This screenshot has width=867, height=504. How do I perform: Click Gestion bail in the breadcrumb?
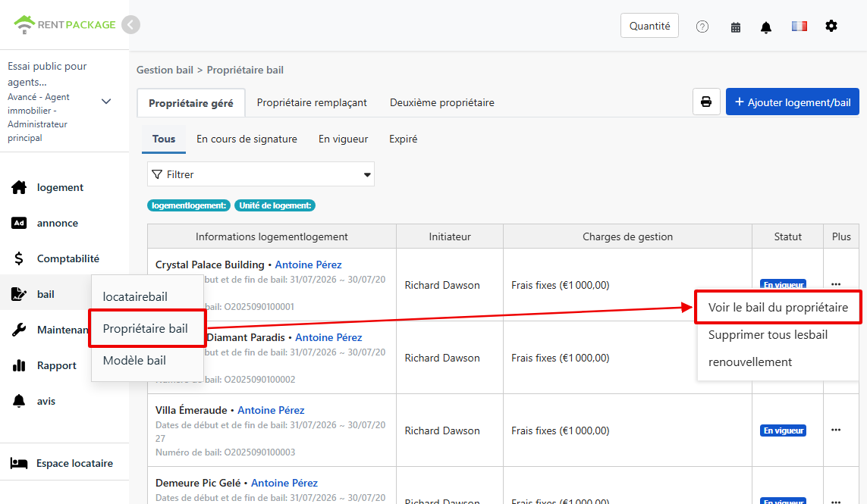coord(165,70)
